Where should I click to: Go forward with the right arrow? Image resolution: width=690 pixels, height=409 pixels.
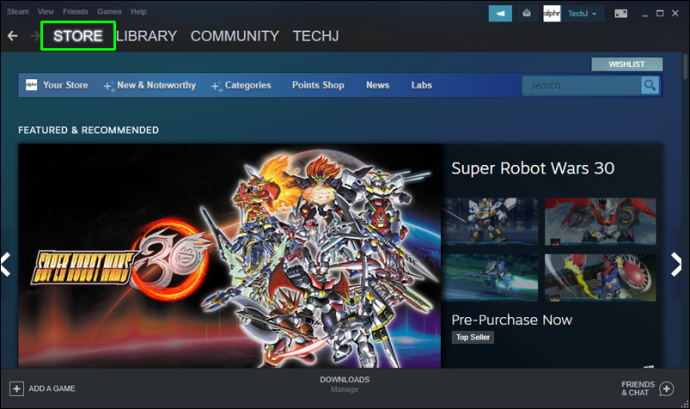tap(35, 36)
